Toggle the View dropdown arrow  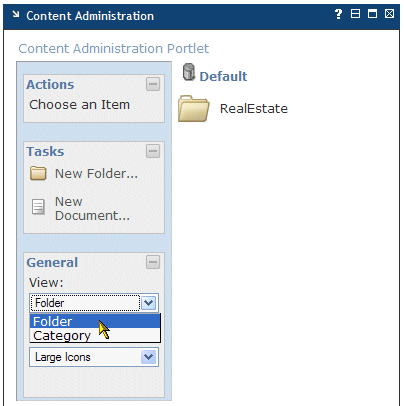click(x=148, y=303)
